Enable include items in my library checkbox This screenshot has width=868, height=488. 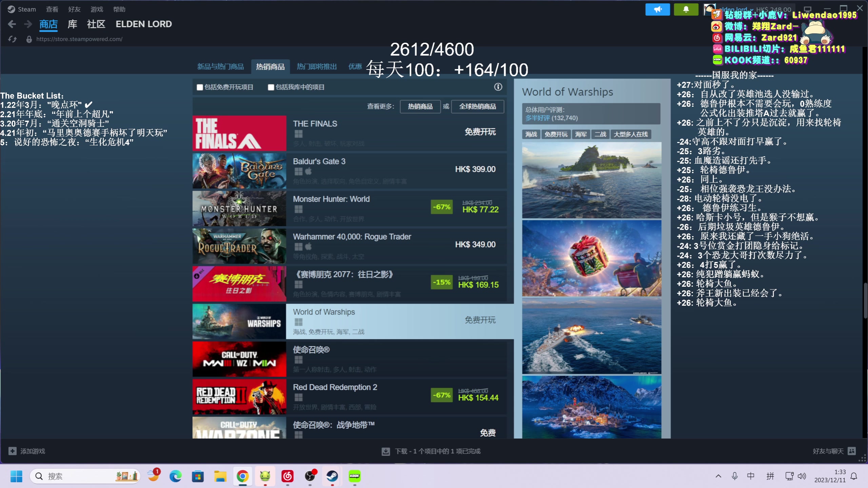pyautogui.click(x=271, y=87)
